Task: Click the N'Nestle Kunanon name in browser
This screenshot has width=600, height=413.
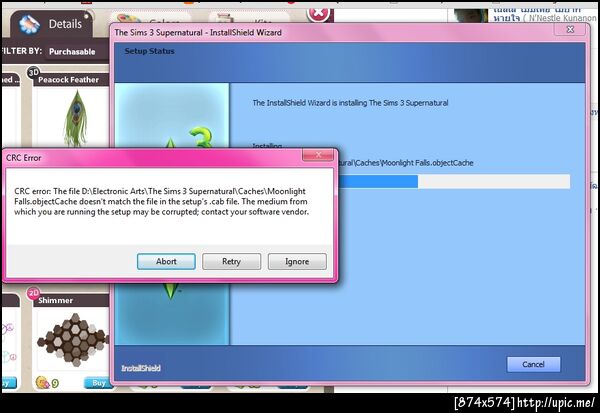Action: [563, 18]
